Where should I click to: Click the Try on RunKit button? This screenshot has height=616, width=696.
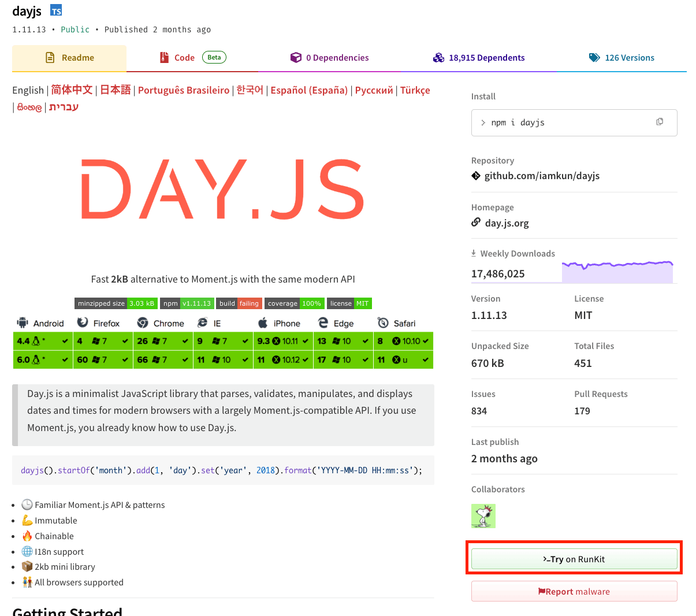tap(574, 559)
